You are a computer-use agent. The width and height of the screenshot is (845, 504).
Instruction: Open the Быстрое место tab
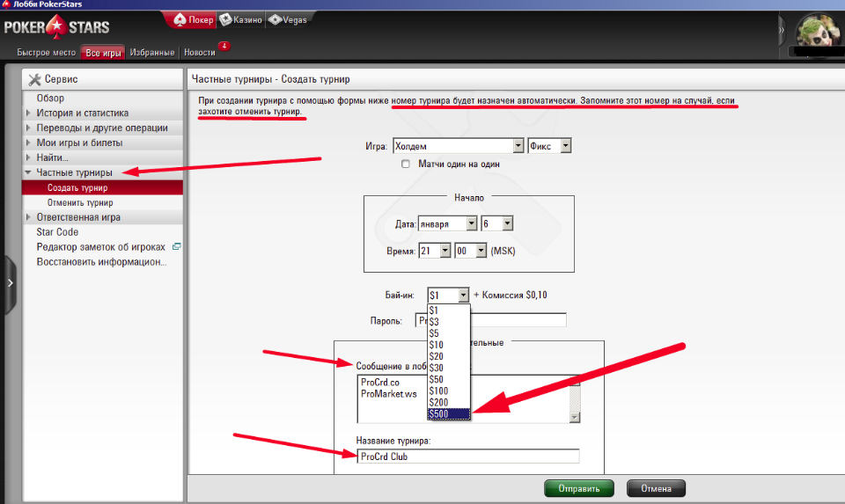[x=47, y=53]
